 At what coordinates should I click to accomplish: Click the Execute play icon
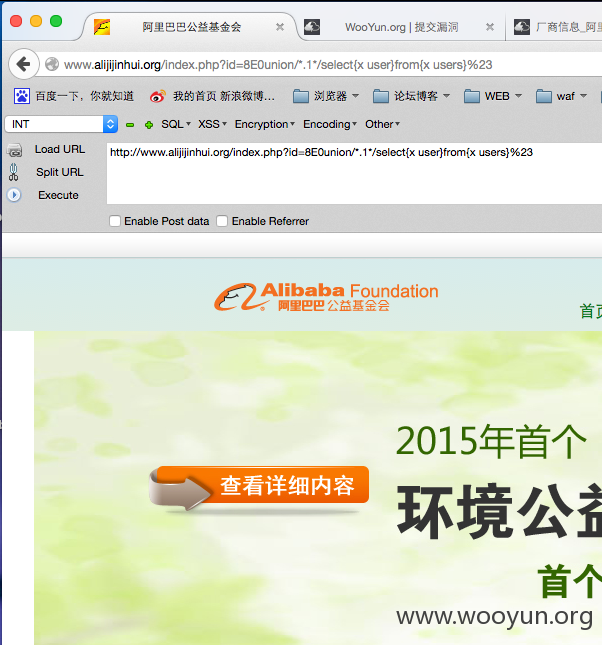(x=14, y=195)
